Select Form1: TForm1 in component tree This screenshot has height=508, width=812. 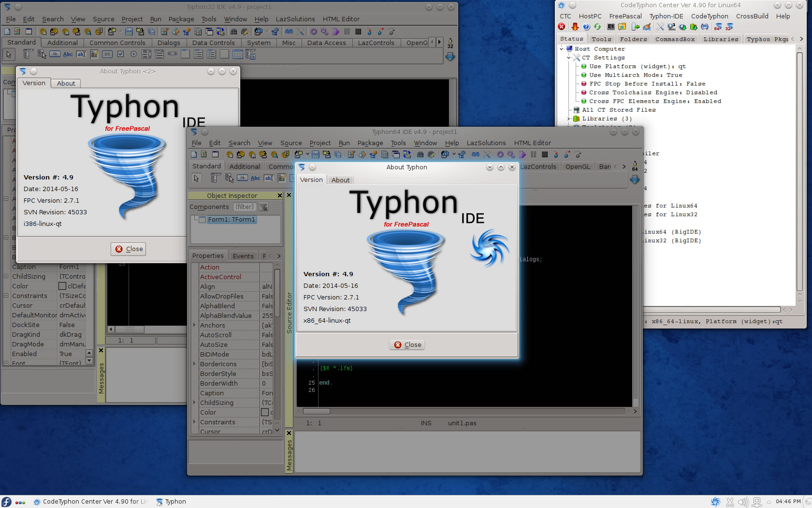tap(232, 220)
